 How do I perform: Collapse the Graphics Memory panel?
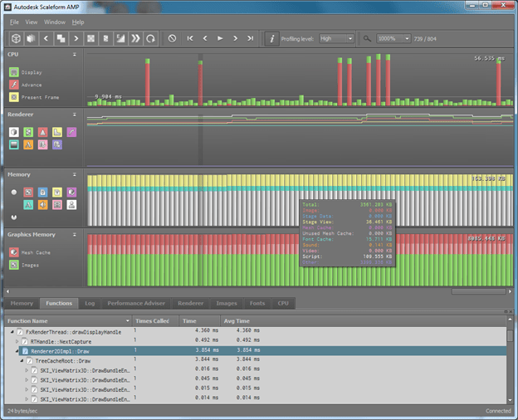point(75,235)
